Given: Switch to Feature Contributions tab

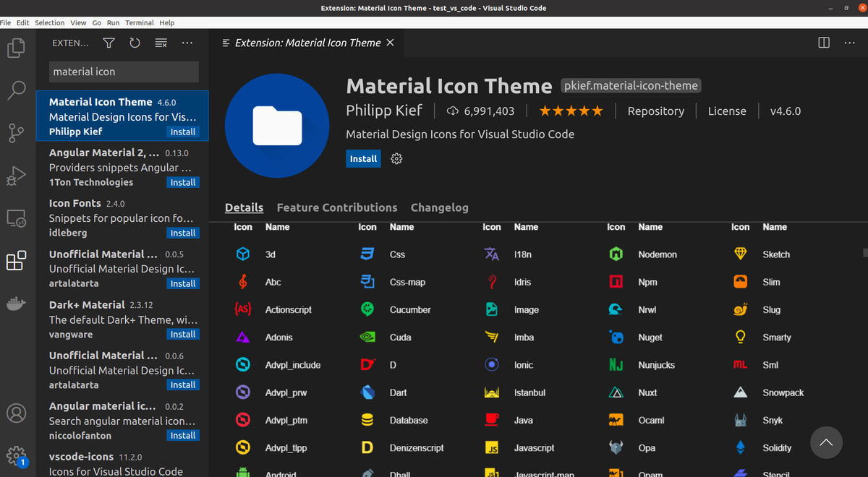Looking at the screenshot, I should click(x=337, y=207).
